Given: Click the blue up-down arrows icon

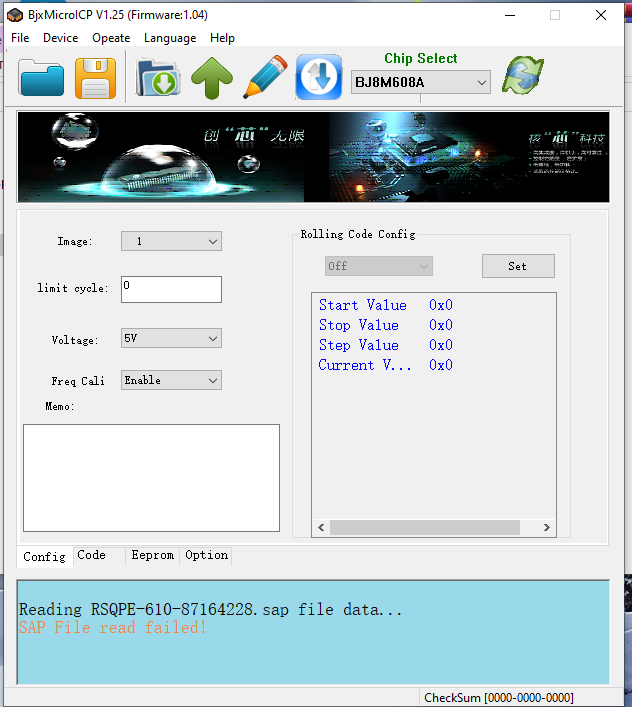Looking at the screenshot, I should click(x=319, y=78).
